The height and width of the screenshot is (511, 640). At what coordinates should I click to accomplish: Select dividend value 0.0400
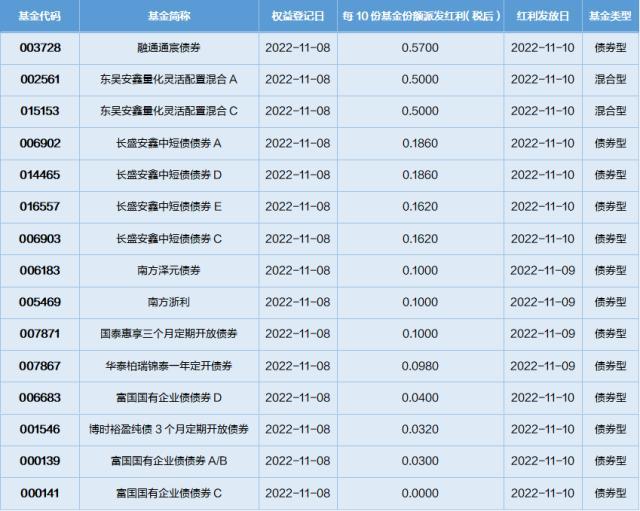coord(420,398)
